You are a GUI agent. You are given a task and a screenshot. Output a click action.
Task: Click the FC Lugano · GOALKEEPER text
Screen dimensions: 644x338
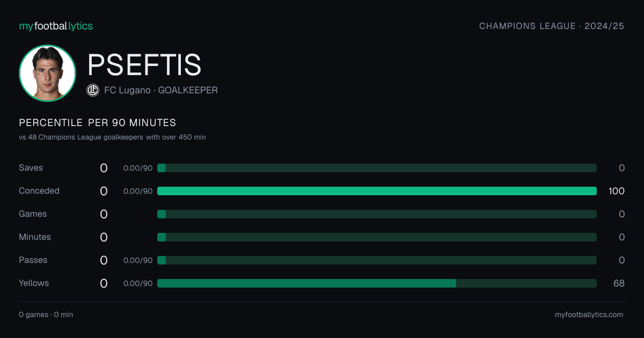161,90
